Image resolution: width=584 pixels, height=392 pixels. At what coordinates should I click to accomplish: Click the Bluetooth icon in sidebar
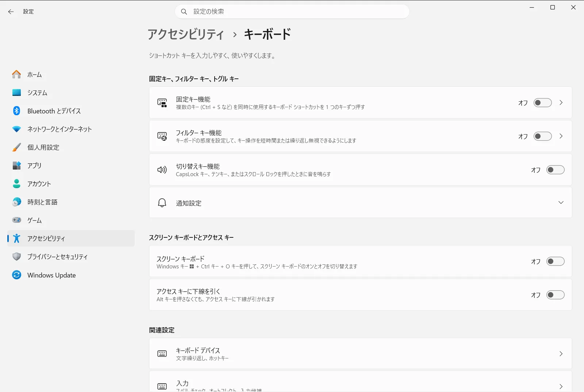[x=16, y=111]
